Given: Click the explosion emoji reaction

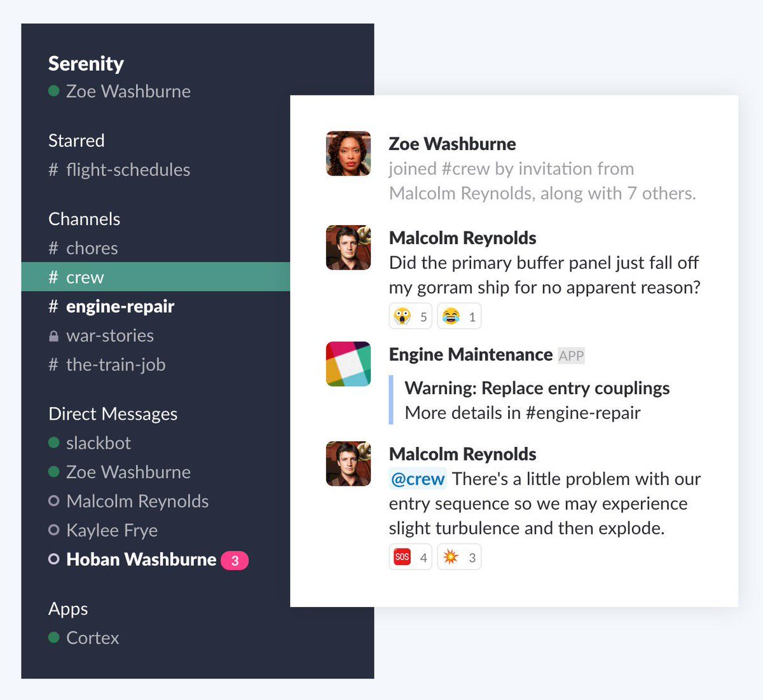Looking at the screenshot, I should [x=459, y=558].
